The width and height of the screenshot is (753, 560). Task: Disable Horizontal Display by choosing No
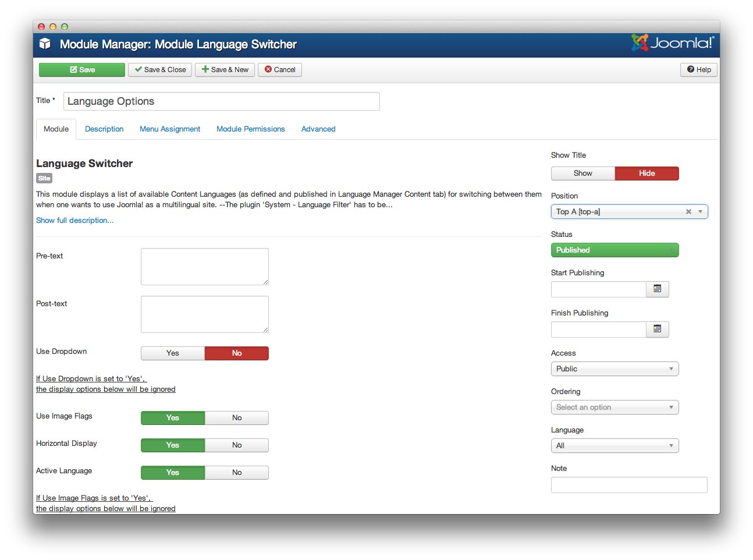tap(237, 445)
